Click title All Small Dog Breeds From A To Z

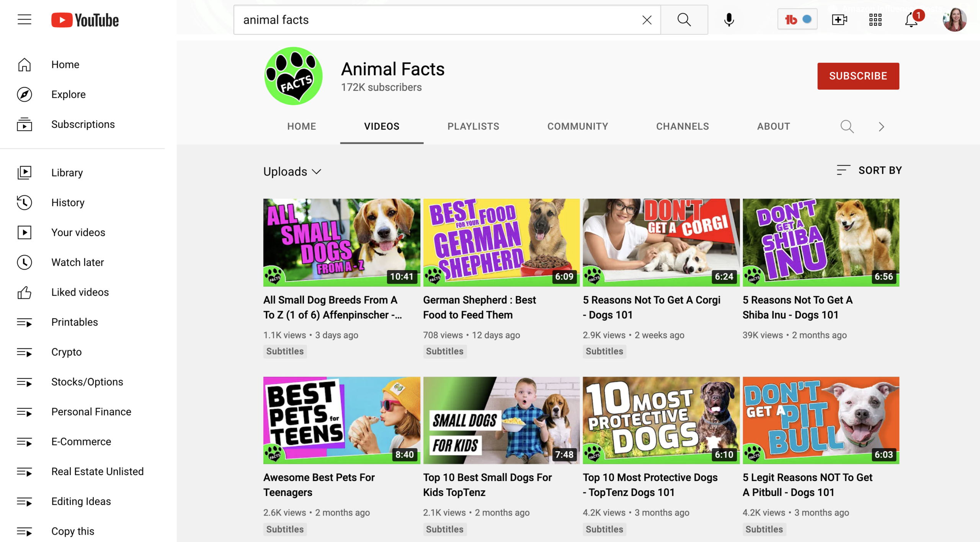pos(333,307)
